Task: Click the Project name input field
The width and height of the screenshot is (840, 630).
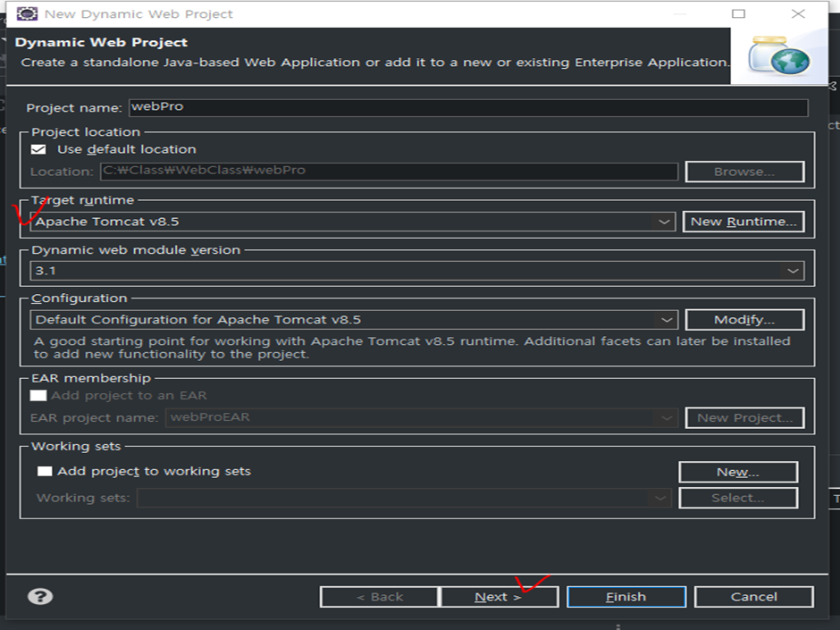Action: point(468,107)
